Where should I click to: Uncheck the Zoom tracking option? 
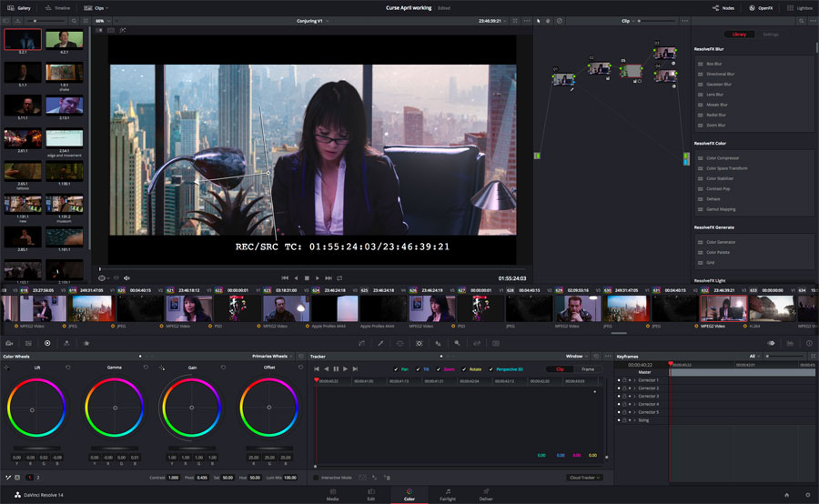(x=439, y=369)
